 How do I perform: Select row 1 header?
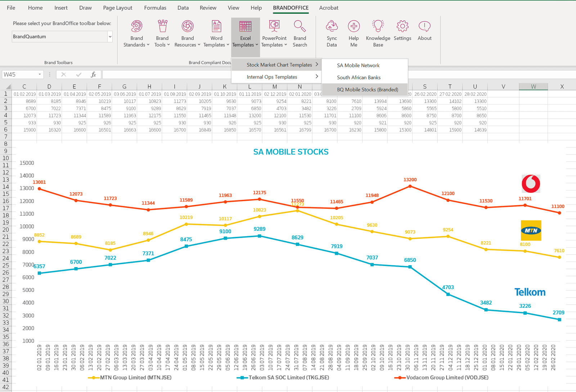[6, 94]
